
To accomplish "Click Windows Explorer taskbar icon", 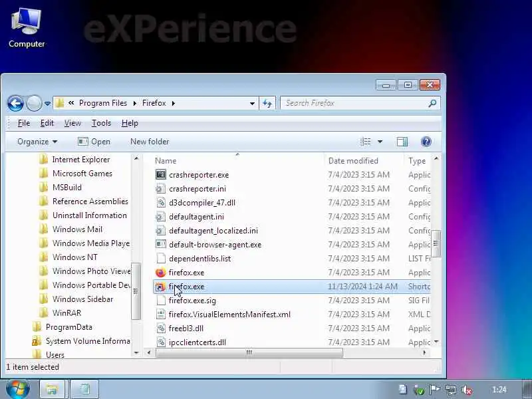I will pyautogui.click(x=52, y=389).
